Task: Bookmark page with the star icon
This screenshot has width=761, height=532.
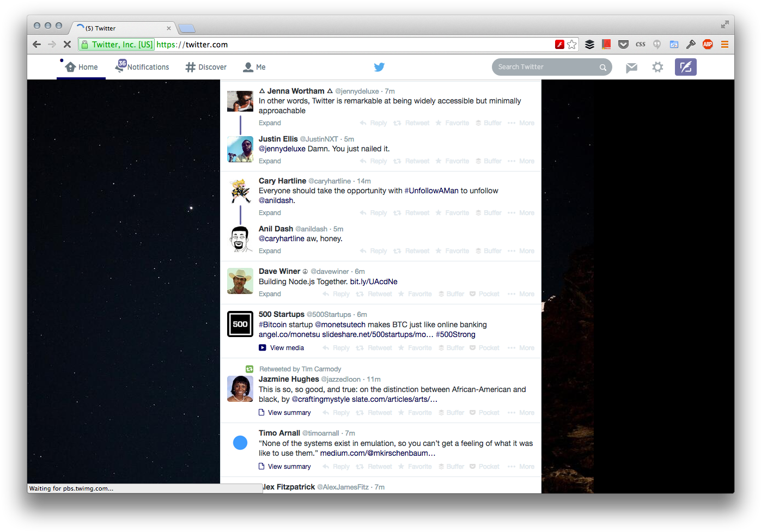Action: (571, 45)
